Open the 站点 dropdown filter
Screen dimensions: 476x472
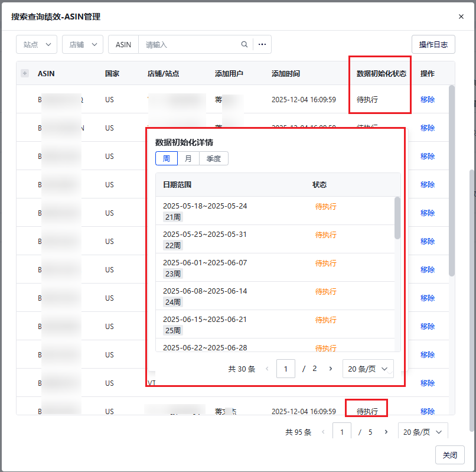[x=37, y=44]
